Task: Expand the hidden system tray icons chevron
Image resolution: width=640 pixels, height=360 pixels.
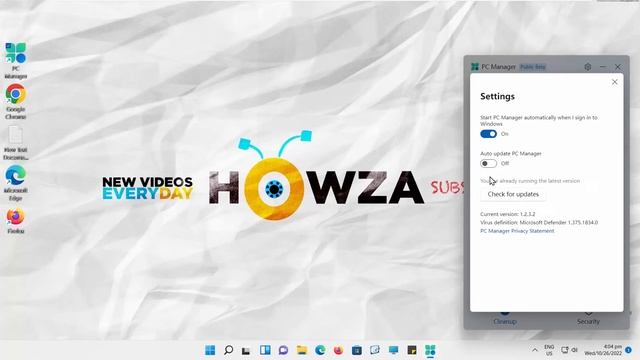Action: (535, 350)
